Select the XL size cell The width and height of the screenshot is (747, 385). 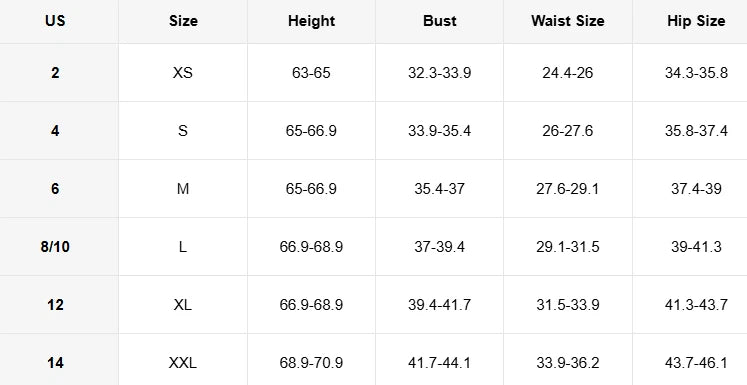[183, 305]
